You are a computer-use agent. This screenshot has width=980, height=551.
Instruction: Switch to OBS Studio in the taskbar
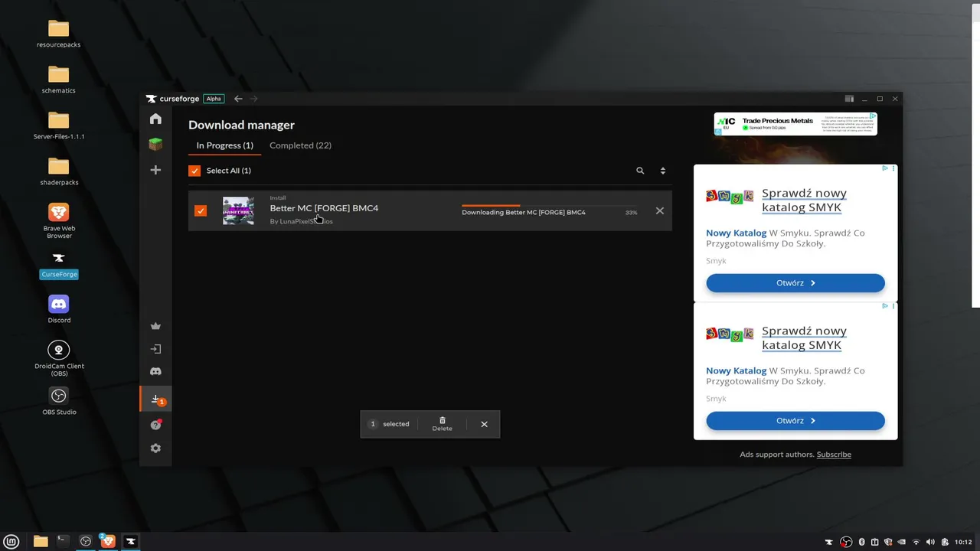[x=86, y=541]
